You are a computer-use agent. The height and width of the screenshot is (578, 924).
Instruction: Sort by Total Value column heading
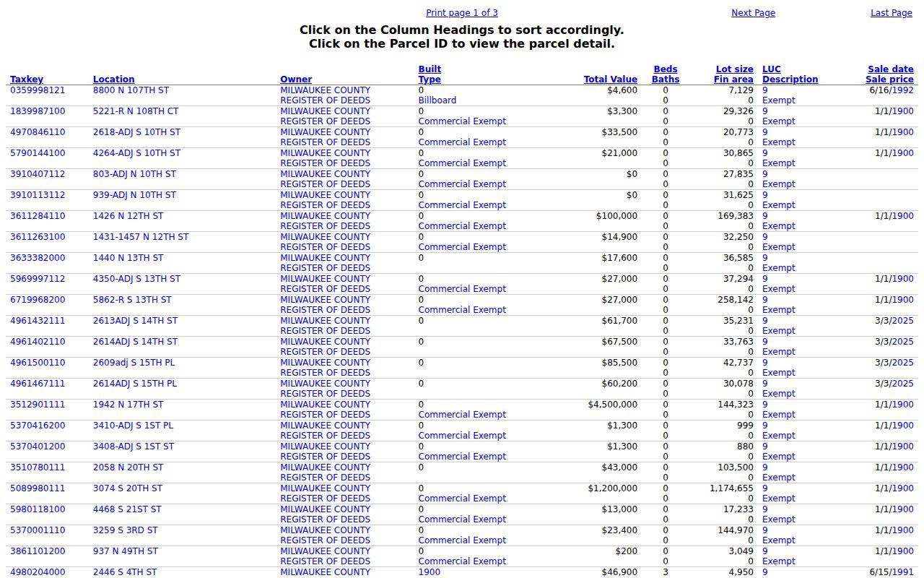tap(611, 79)
